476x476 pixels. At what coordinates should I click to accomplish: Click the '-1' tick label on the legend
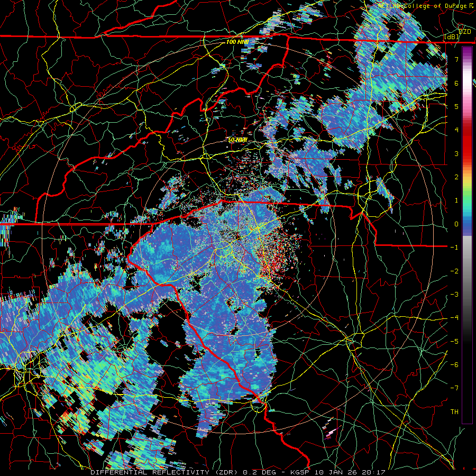[x=454, y=248]
